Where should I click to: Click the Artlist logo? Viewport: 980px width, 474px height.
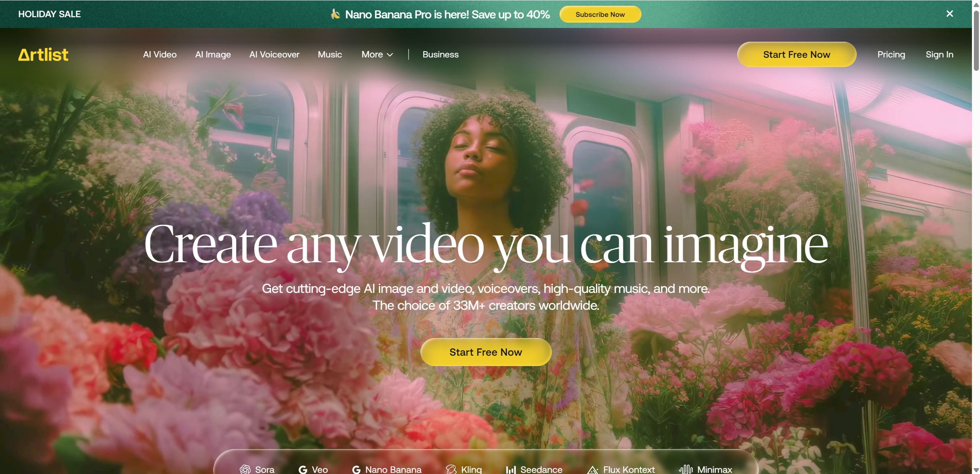43,54
